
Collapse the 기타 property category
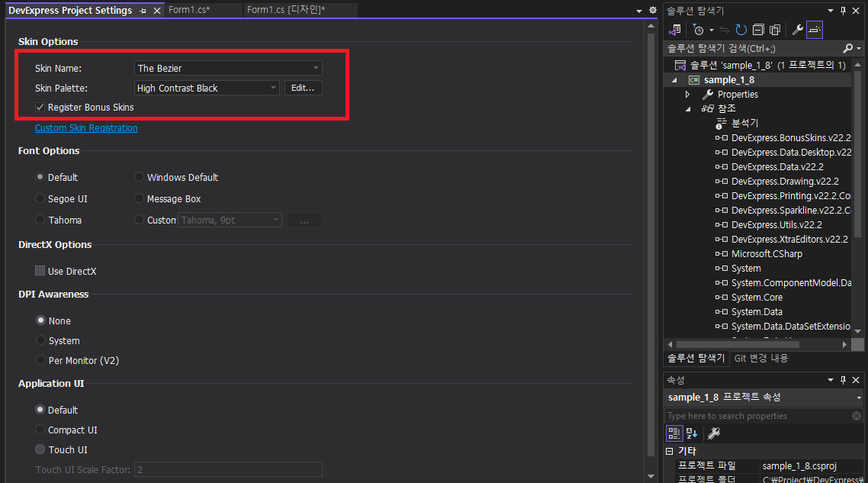tap(669, 451)
